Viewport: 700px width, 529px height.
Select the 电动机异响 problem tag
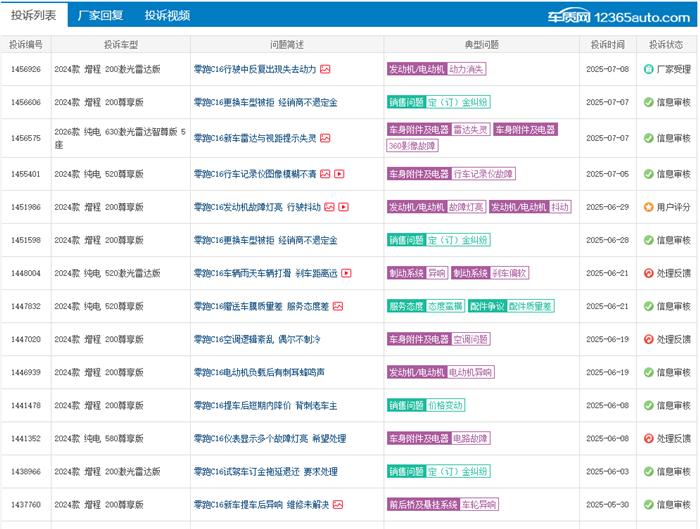pos(471,372)
